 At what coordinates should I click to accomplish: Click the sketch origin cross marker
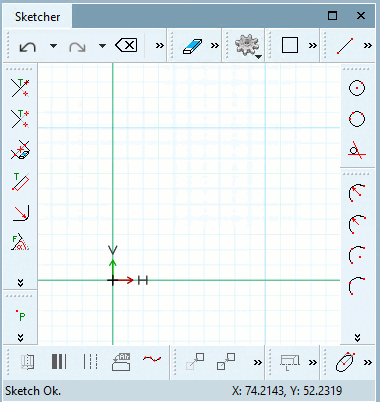coord(113,280)
